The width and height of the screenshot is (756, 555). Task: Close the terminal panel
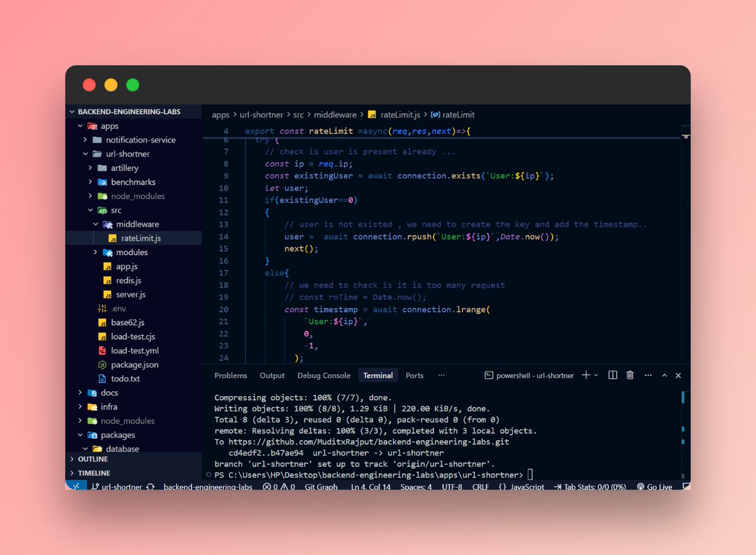pyautogui.click(x=678, y=375)
